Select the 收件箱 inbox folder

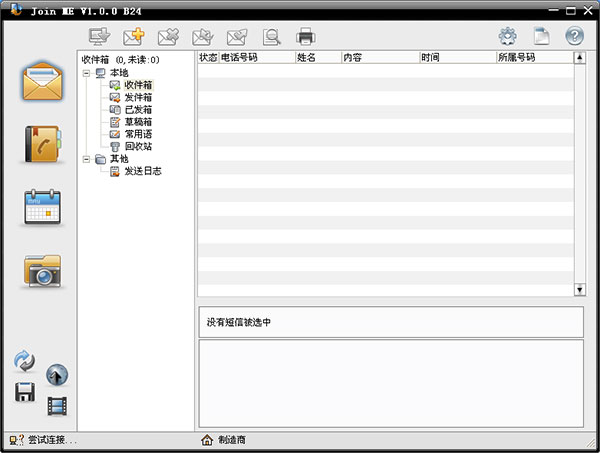[138, 85]
